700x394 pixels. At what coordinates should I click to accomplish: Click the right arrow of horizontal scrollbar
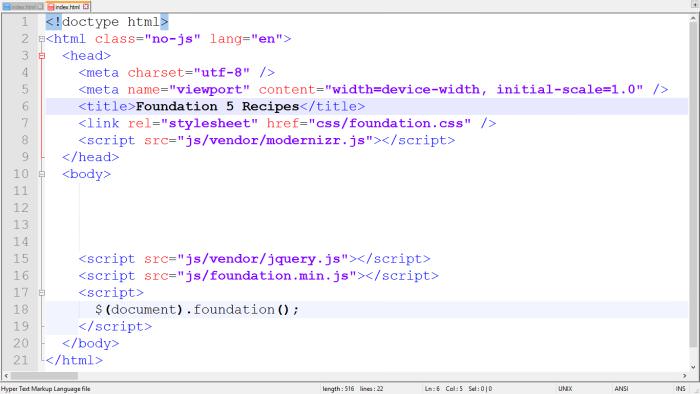[x=684, y=376]
